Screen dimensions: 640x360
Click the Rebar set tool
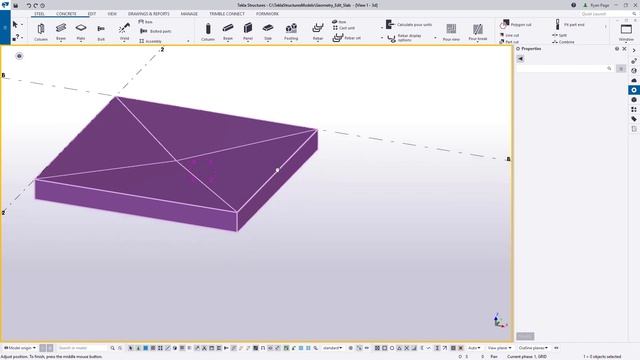click(x=347, y=38)
